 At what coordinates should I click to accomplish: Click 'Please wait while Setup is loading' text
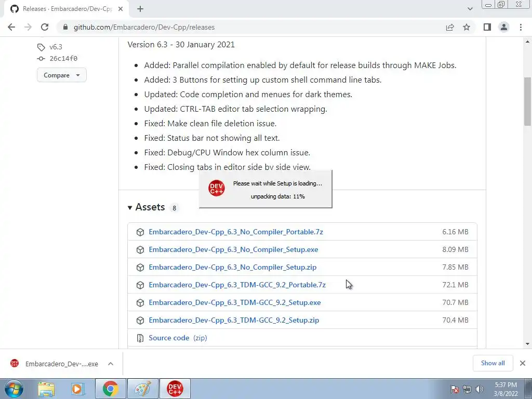click(x=277, y=183)
